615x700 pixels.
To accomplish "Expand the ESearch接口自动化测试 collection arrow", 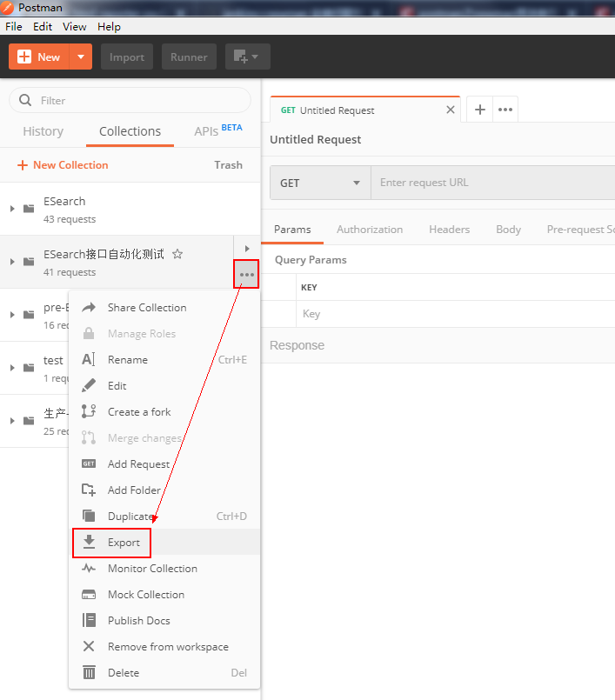I will click(x=12, y=262).
